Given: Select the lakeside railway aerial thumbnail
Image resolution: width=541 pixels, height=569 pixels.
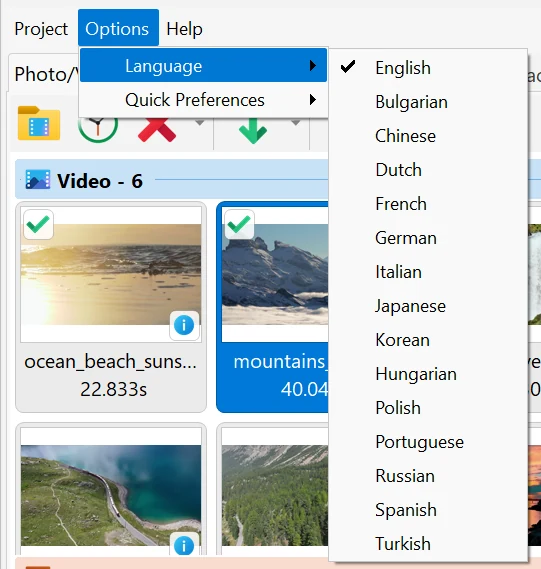Looking at the screenshot, I should [111, 495].
